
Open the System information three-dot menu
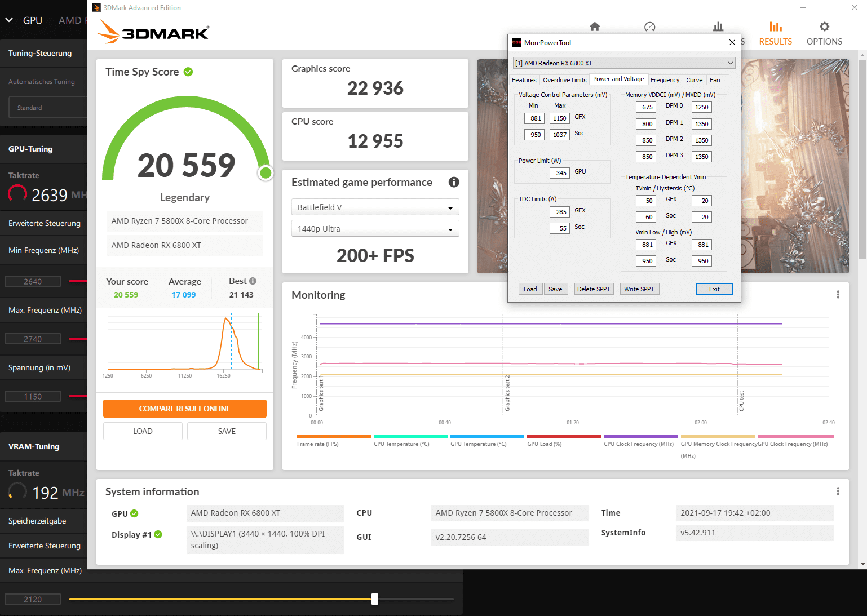pyautogui.click(x=838, y=491)
